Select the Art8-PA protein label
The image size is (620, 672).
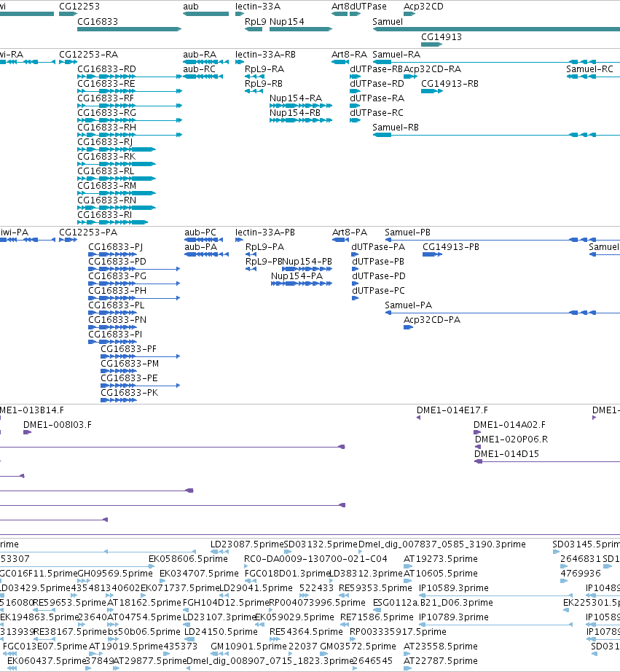(x=350, y=233)
